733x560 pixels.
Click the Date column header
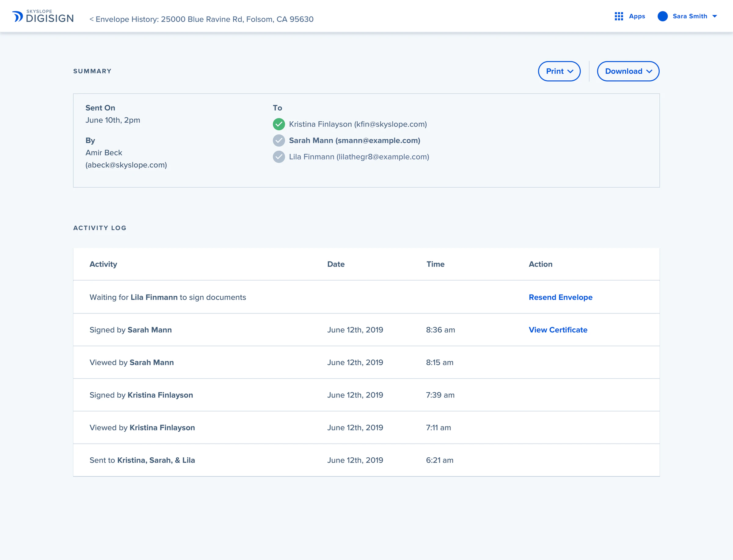click(336, 264)
